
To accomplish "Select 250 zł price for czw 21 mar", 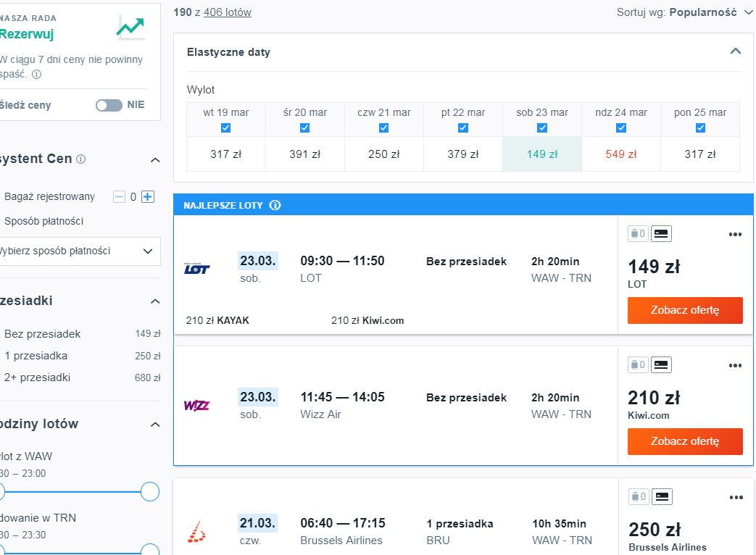I will pos(383,154).
